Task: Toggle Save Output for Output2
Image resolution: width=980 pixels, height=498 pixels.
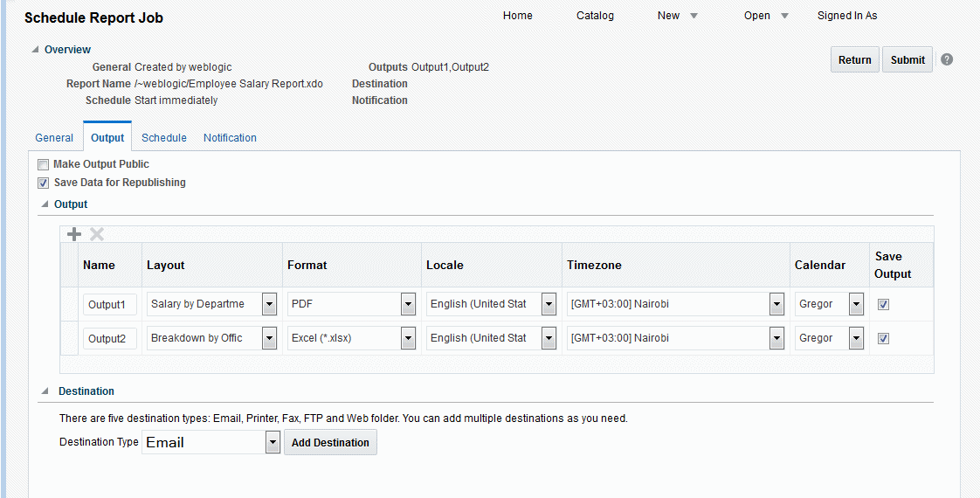Action: (x=883, y=338)
